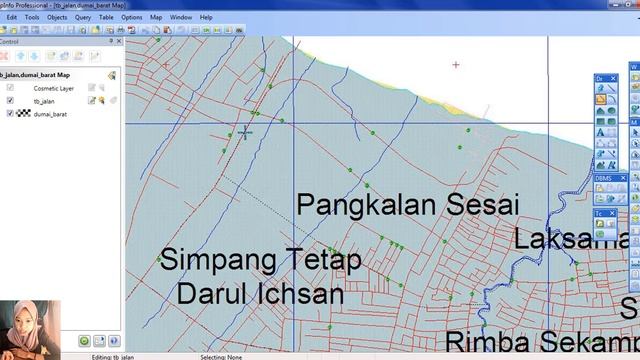Select the Polygon tool in Drawing toolbar
The height and width of the screenshot is (360, 640).
[600, 110]
